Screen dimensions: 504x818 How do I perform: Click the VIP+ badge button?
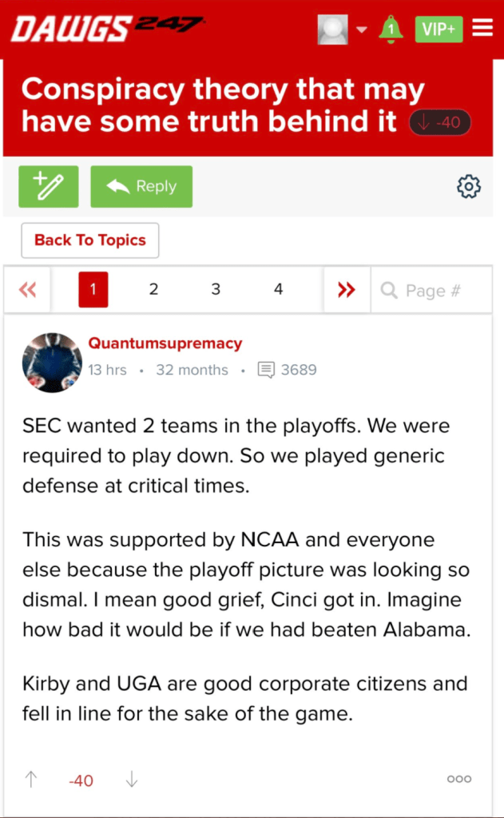pos(439,29)
